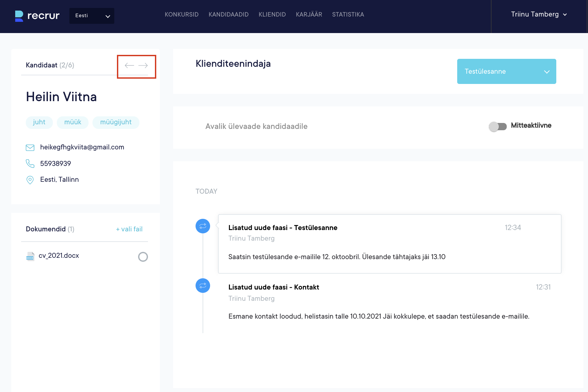Go to STATISTIKA page
This screenshot has width=588, height=392.
coord(348,15)
